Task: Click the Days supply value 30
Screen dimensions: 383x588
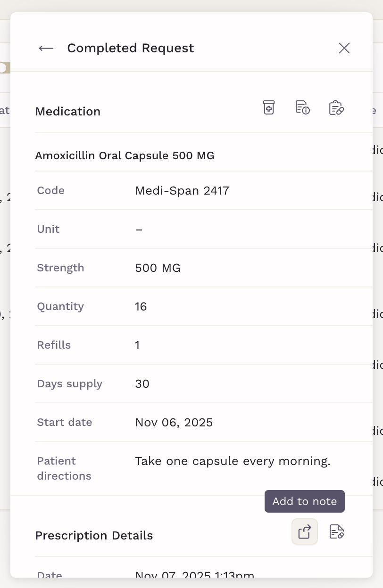Action: 142,384
